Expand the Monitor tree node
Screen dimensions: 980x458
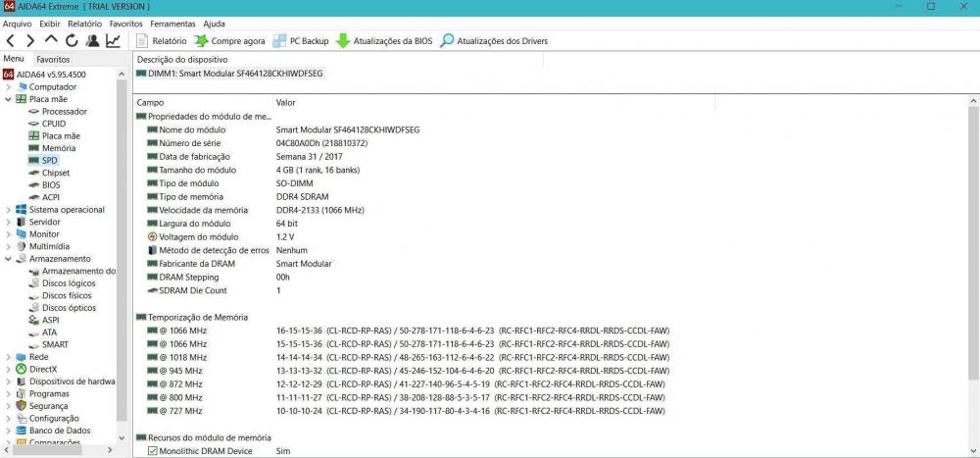tap(8, 234)
